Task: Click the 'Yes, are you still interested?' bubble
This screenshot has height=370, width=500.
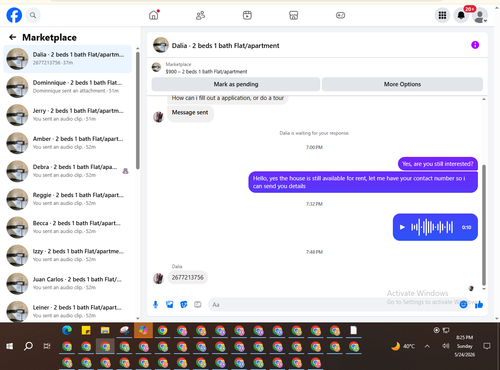Action: pos(438,164)
